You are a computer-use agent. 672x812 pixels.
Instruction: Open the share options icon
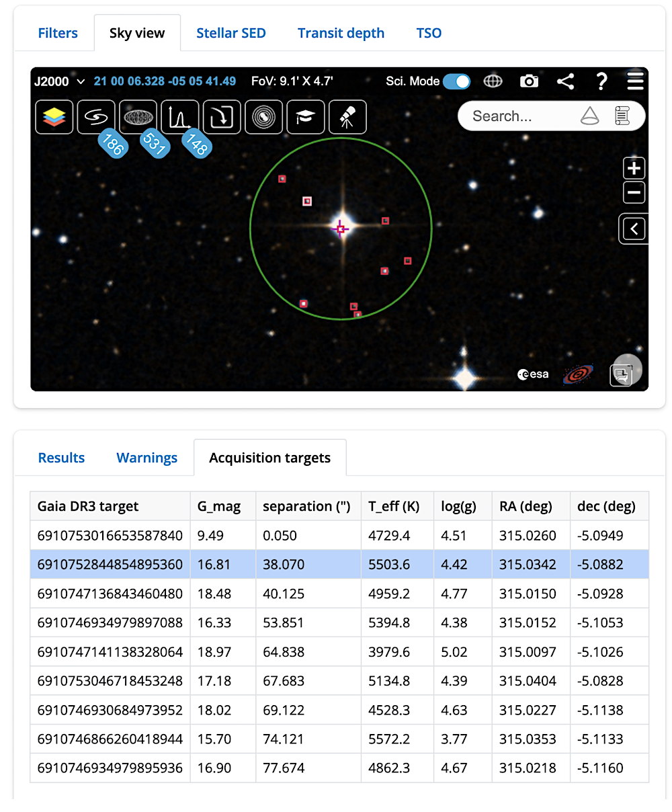pos(565,81)
